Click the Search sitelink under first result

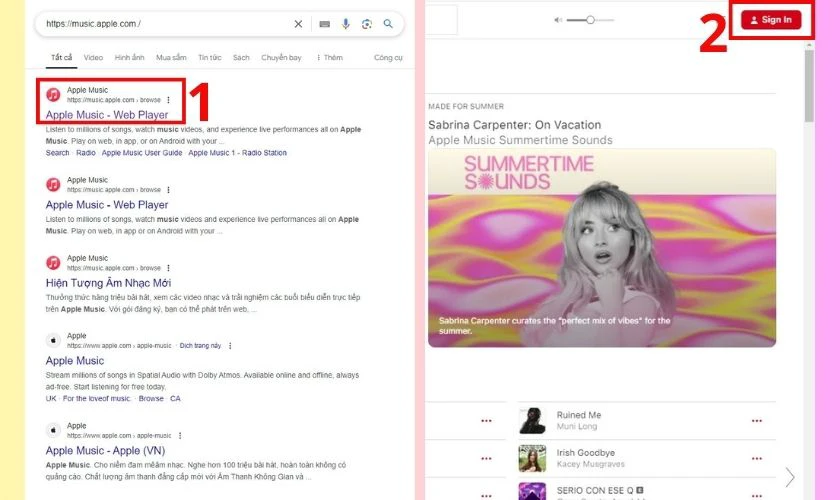(57, 153)
